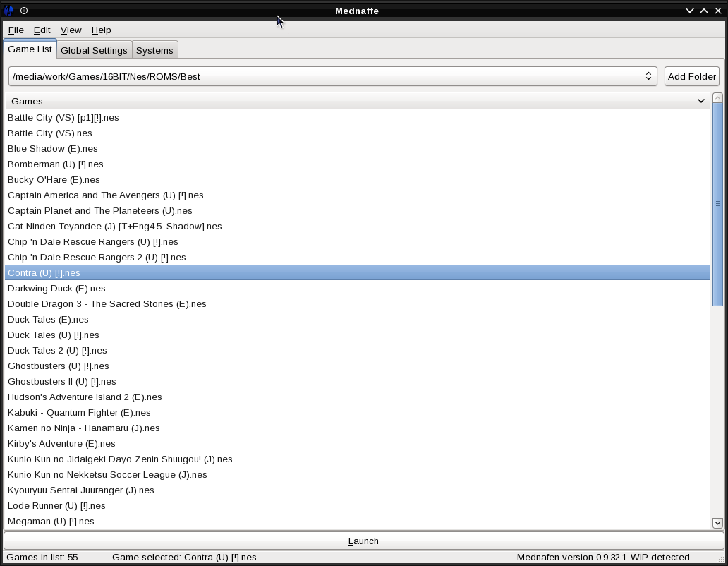Select Chip 'n Dale Rescue Rangers 2 row
Viewport: 728px width, 566px height.
click(x=358, y=257)
